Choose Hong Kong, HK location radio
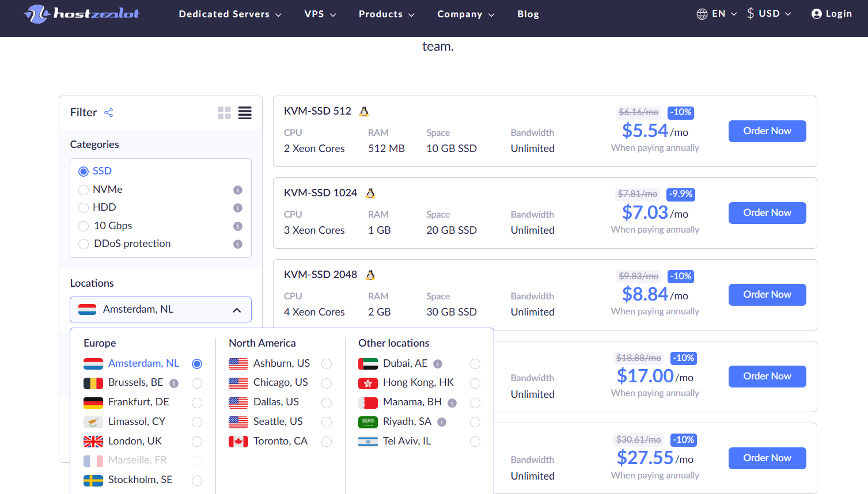 (x=475, y=383)
